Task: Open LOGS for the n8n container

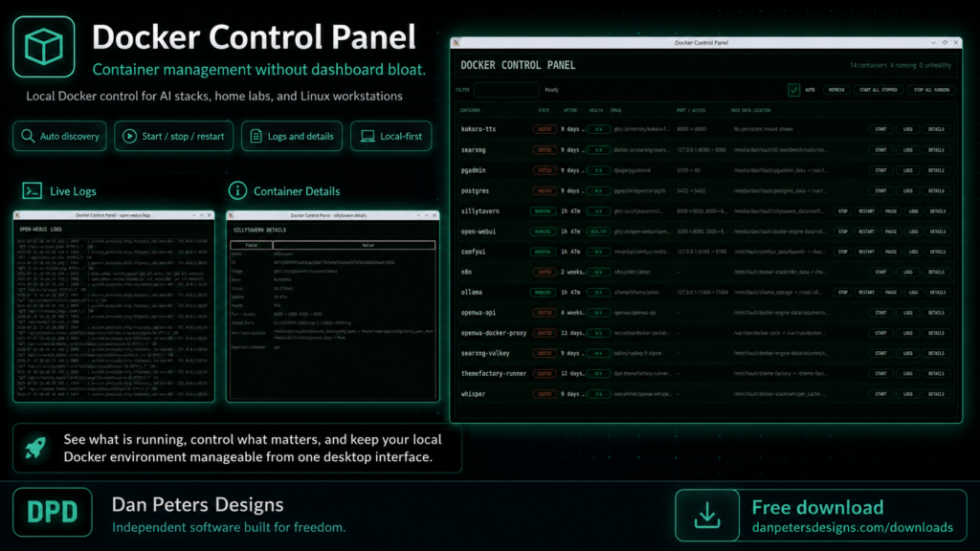Action: tap(907, 272)
